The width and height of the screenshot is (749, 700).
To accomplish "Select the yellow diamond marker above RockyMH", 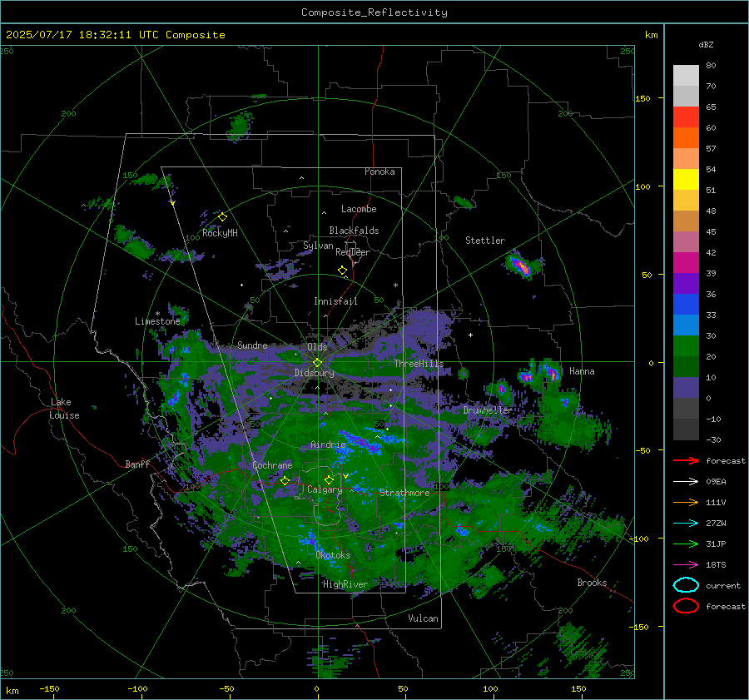I will 222,217.
